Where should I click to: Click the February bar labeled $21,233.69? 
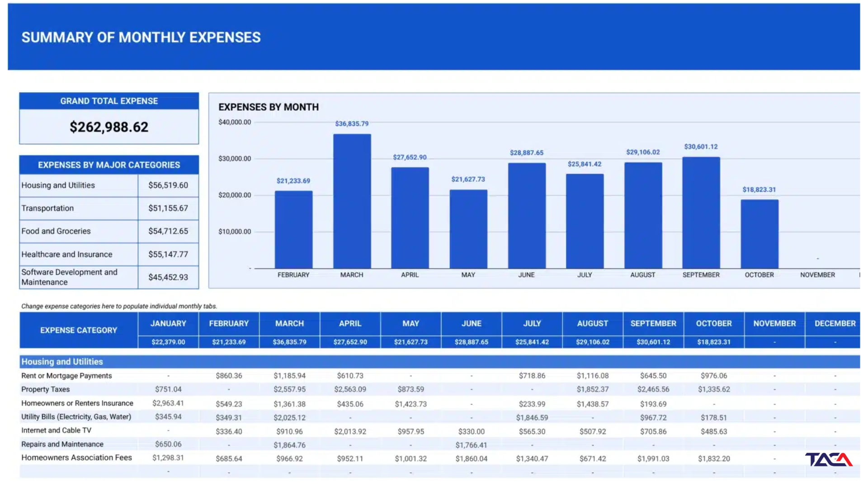click(x=293, y=230)
